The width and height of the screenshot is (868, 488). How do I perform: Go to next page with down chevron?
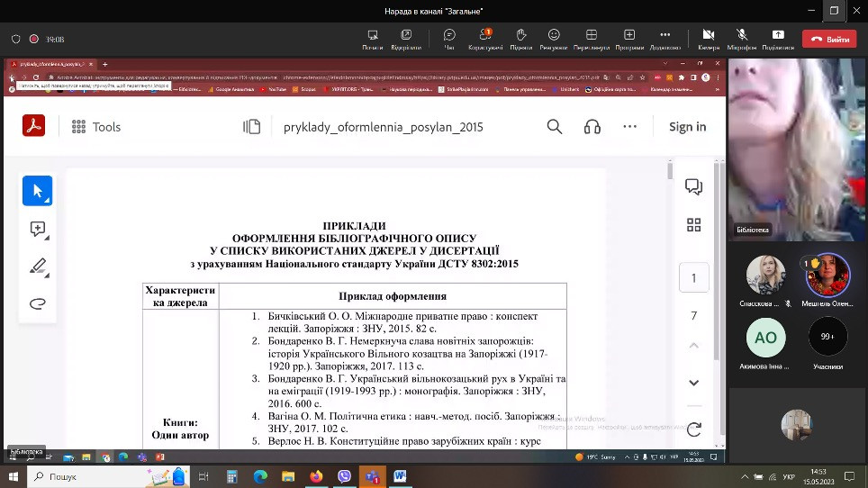click(x=693, y=383)
